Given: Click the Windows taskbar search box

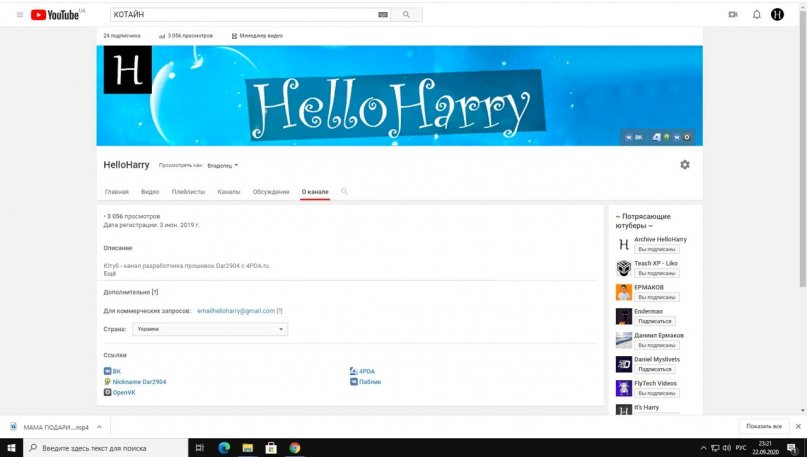Looking at the screenshot, I should tap(106, 448).
